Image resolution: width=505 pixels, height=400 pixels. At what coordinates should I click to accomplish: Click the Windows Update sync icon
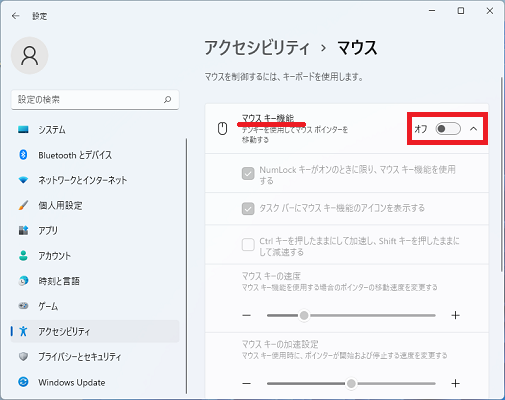(x=23, y=382)
